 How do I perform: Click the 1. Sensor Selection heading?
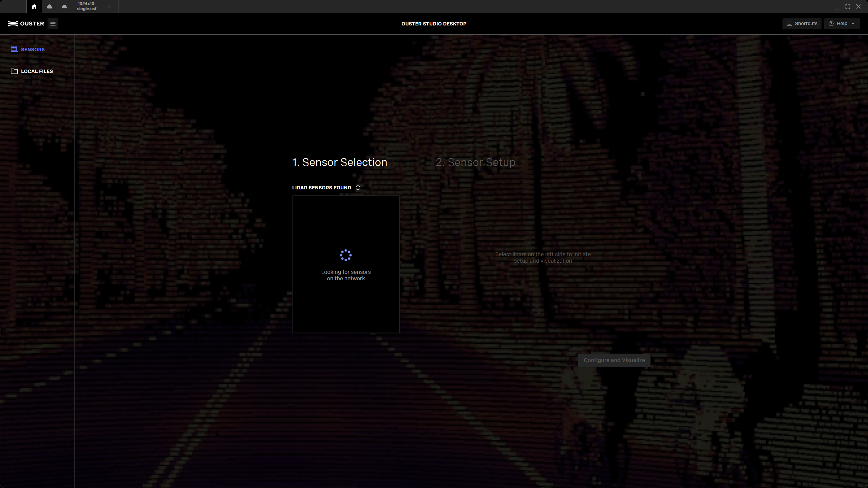tap(339, 162)
